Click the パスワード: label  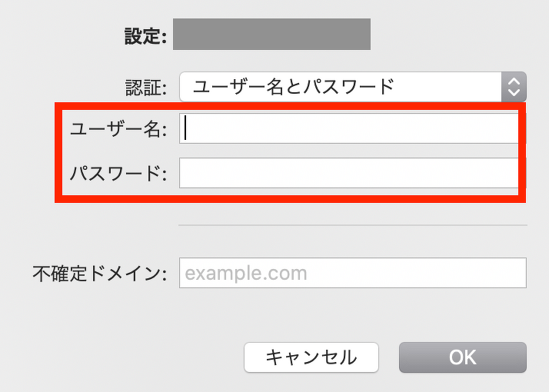(x=118, y=173)
